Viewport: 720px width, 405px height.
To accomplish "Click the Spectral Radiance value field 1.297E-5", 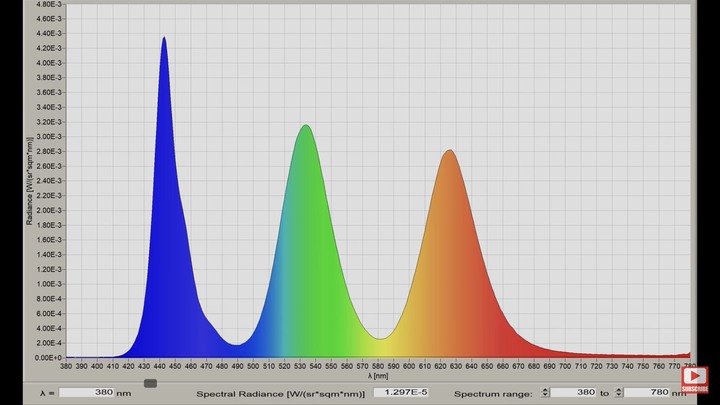I will coord(401,393).
